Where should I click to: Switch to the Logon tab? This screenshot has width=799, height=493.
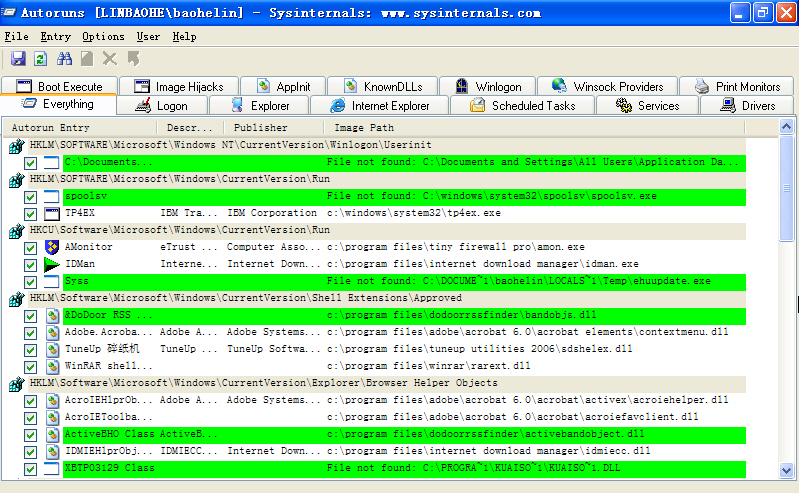click(x=162, y=106)
